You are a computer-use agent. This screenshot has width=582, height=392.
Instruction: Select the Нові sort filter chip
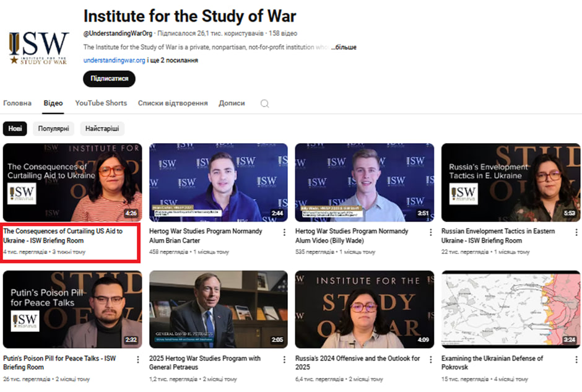pyautogui.click(x=15, y=129)
